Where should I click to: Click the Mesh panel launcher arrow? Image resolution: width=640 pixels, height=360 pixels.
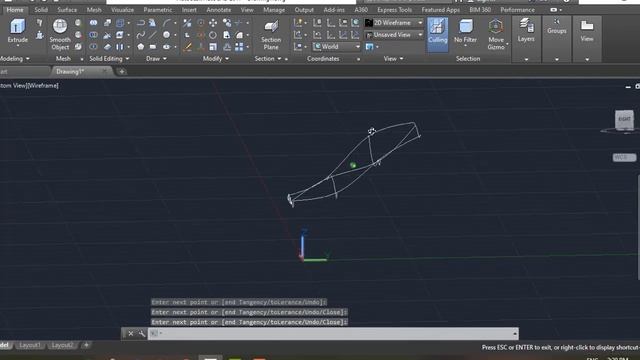pyautogui.click(x=82, y=59)
